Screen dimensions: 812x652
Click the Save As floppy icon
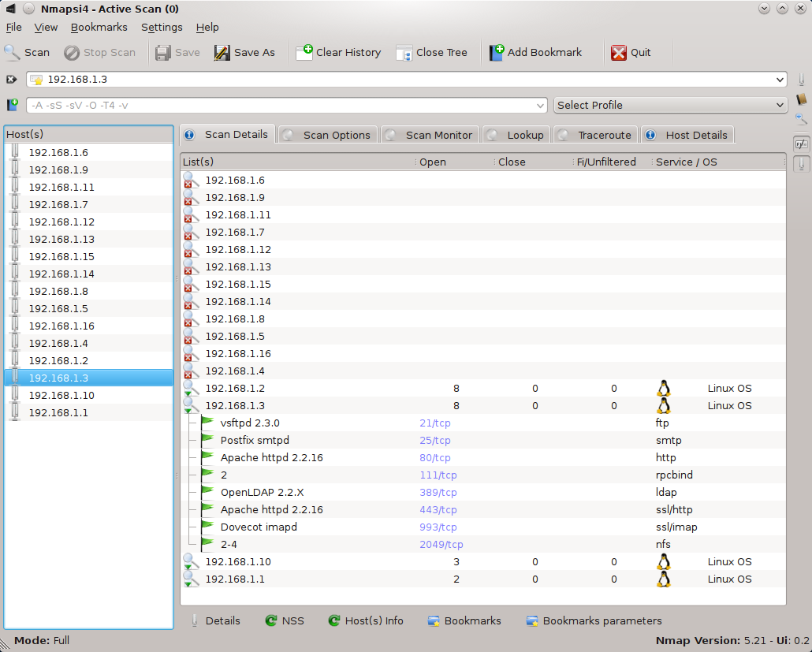[x=222, y=53]
